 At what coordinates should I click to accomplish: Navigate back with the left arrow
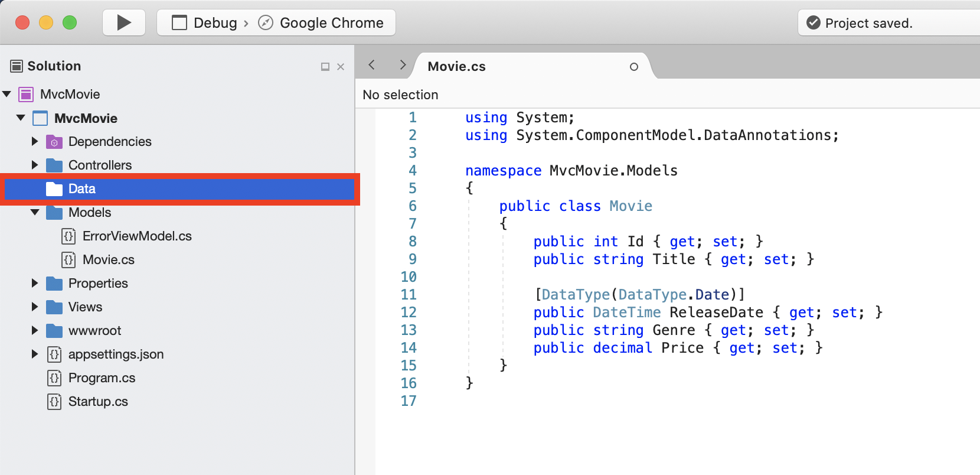tap(372, 65)
